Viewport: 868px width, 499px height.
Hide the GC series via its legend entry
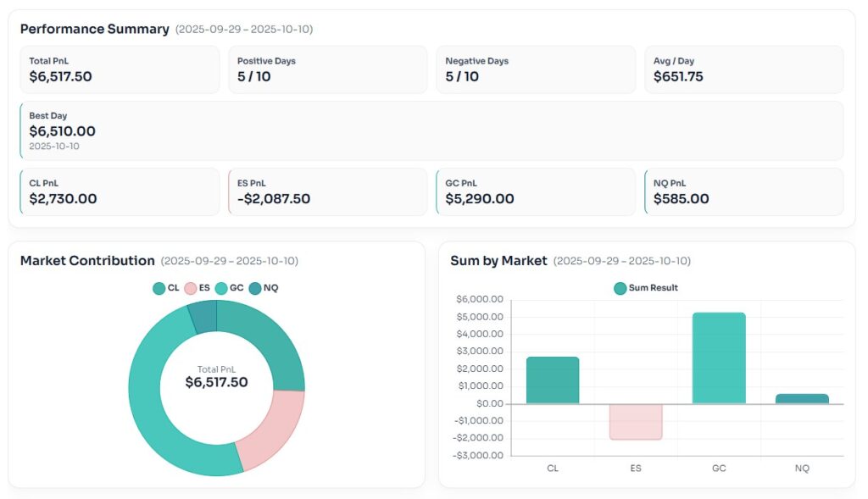click(230, 288)
